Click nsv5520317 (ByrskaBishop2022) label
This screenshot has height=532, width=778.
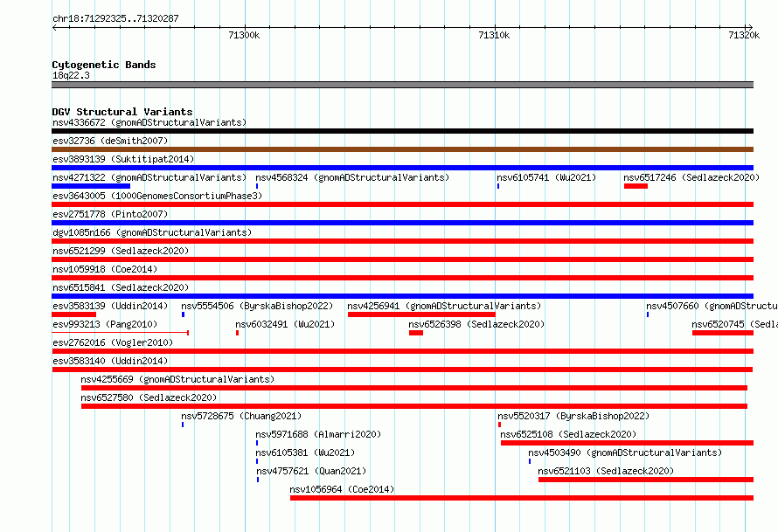[573, 416]
